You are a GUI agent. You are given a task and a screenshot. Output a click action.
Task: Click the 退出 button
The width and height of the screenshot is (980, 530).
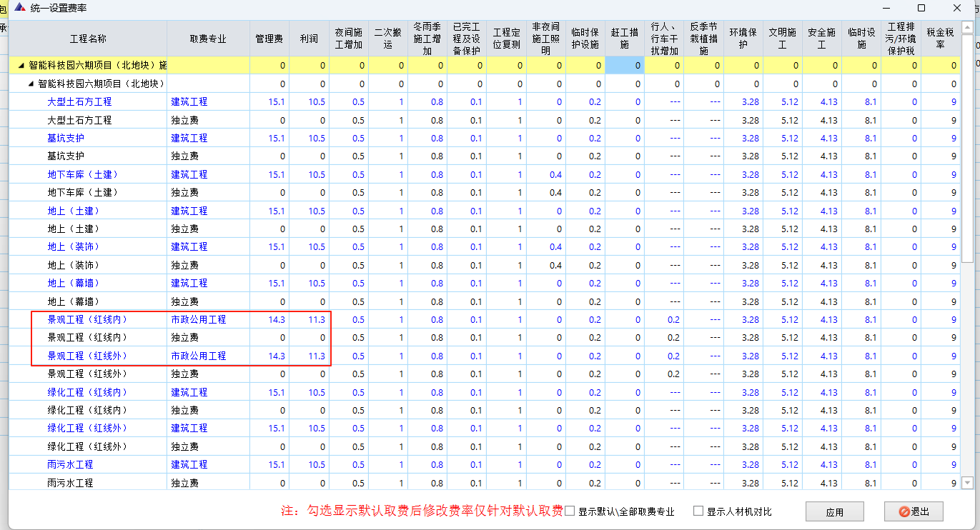[x=914, y=511]
